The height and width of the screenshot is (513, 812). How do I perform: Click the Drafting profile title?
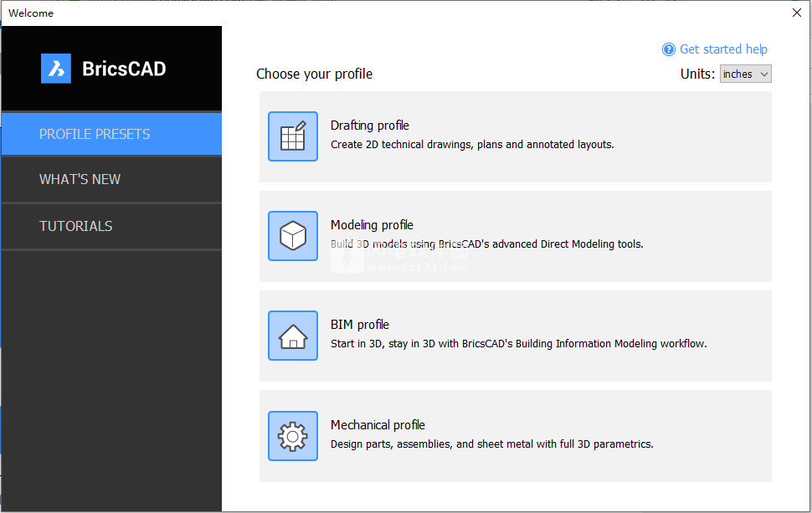click(370, 126)
